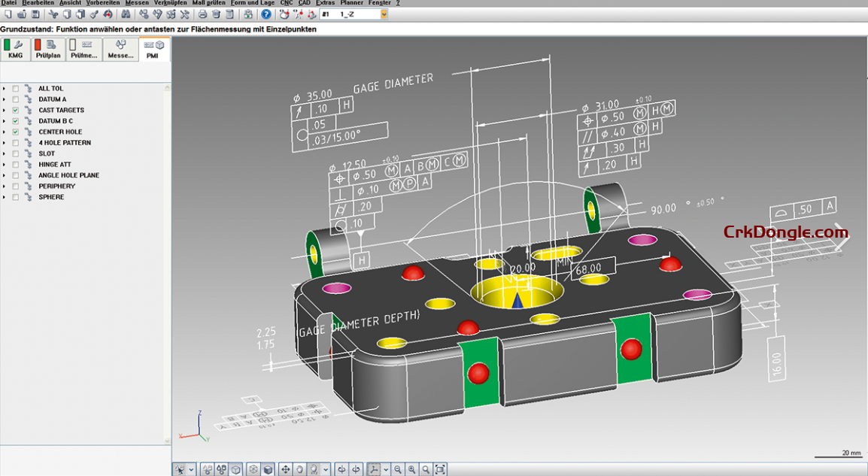Open the Messen menu

137,3
